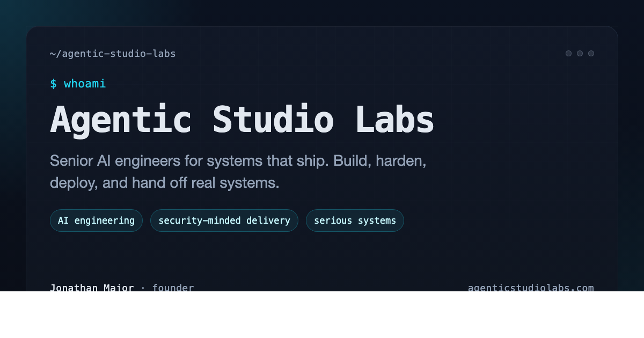This screenshot has width=644, height=338.
Task: Click the 'Jonathan Major' name text
Action: coord(92,287)
